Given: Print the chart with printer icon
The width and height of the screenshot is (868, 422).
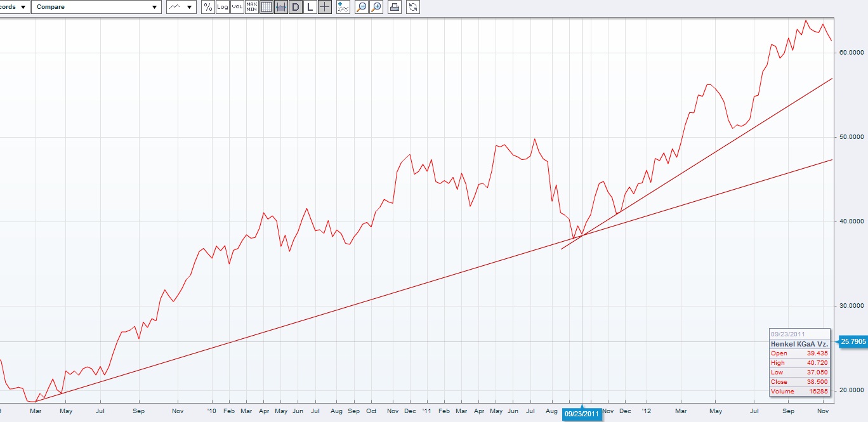Looking at the screenshot, I should tap(395, 7).
